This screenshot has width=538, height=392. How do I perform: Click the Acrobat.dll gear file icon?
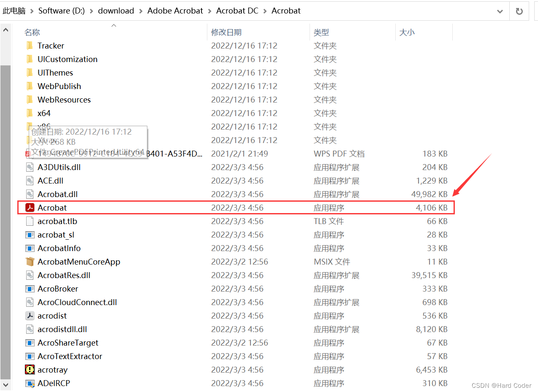[30, 194]
